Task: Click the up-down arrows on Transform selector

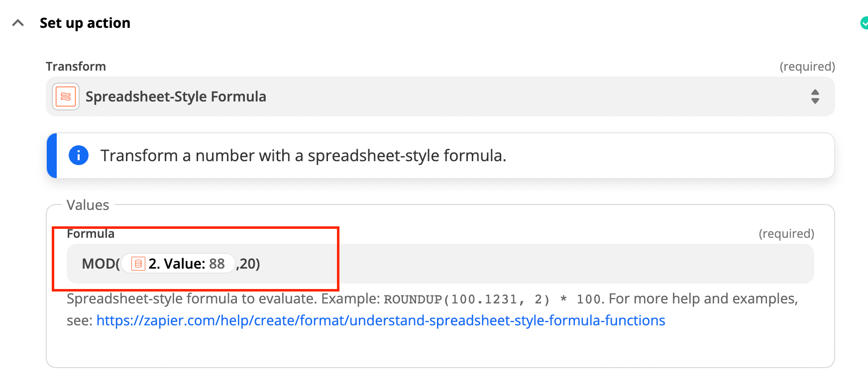Action: tap(815, 97)
